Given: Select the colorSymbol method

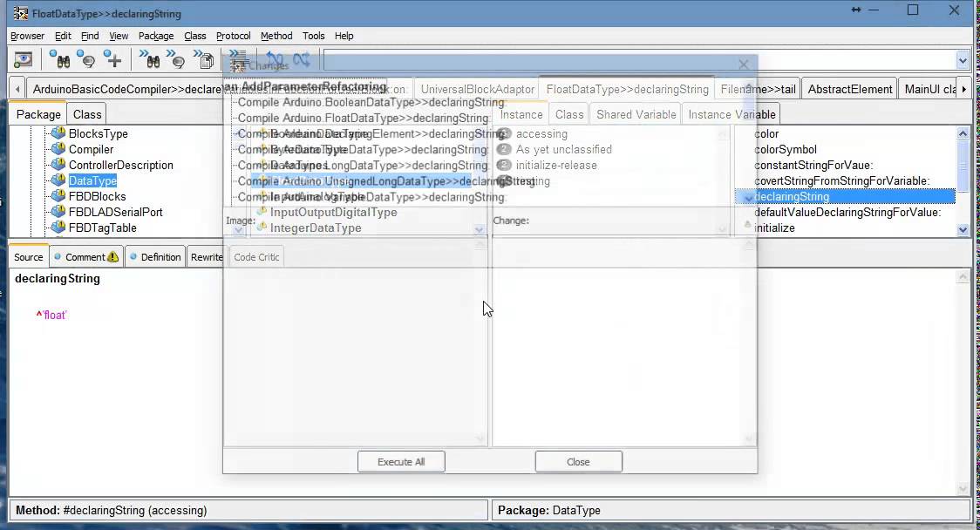Looking at the screenshot, I should click(785, 149).
